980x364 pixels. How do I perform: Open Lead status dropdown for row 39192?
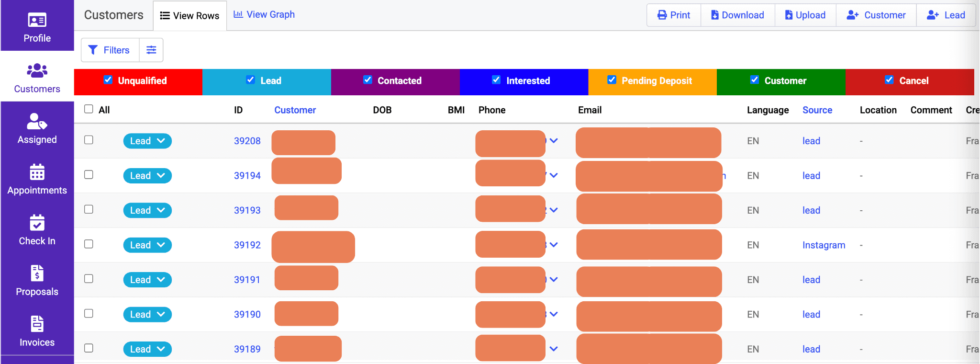147,245
